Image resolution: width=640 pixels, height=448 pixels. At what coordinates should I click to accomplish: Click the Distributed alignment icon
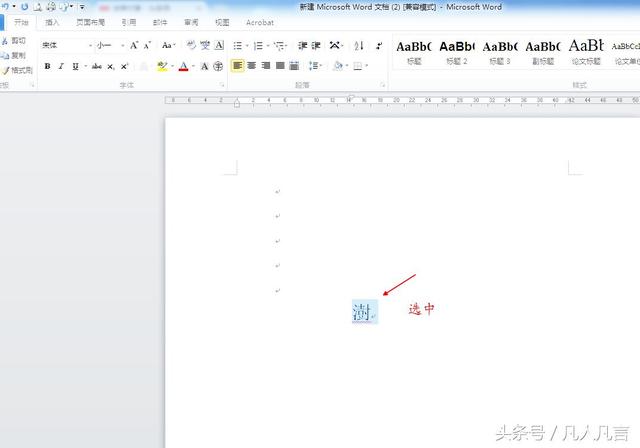[x=294, y=66]
